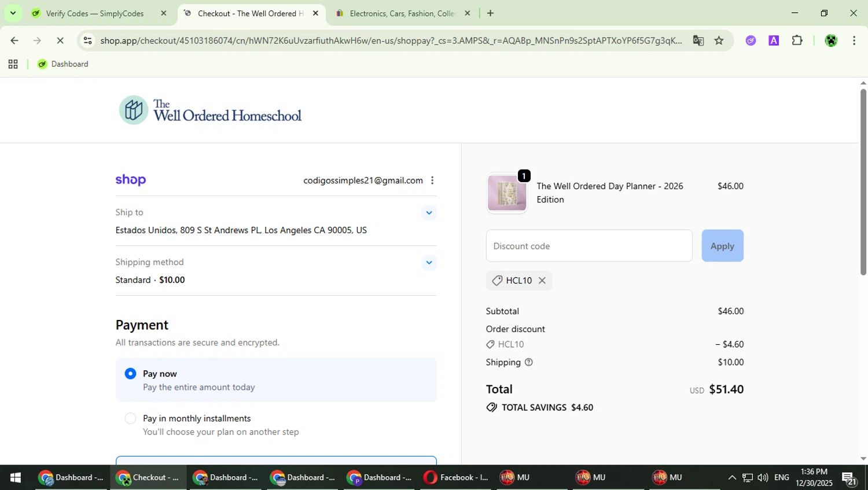Select Pay in monthly installments option
Viewport: 868px width, 490px height.
click(131, 418)
